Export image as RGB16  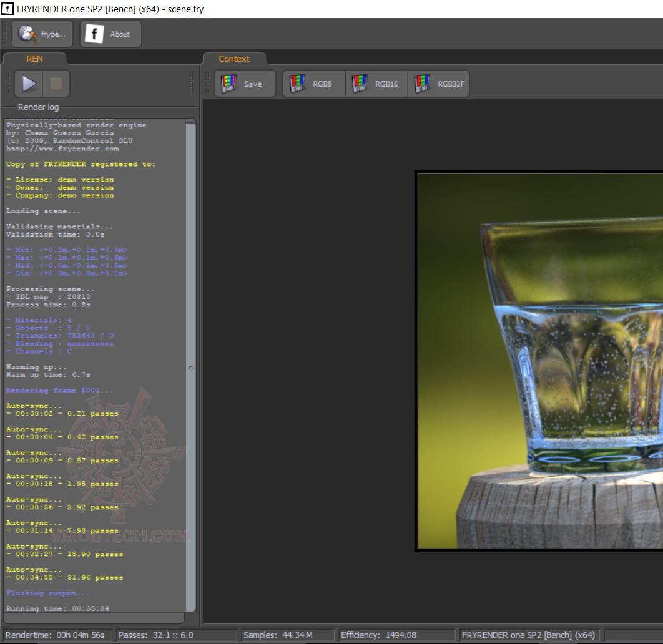pyautogui.click(x=376, y=84)
